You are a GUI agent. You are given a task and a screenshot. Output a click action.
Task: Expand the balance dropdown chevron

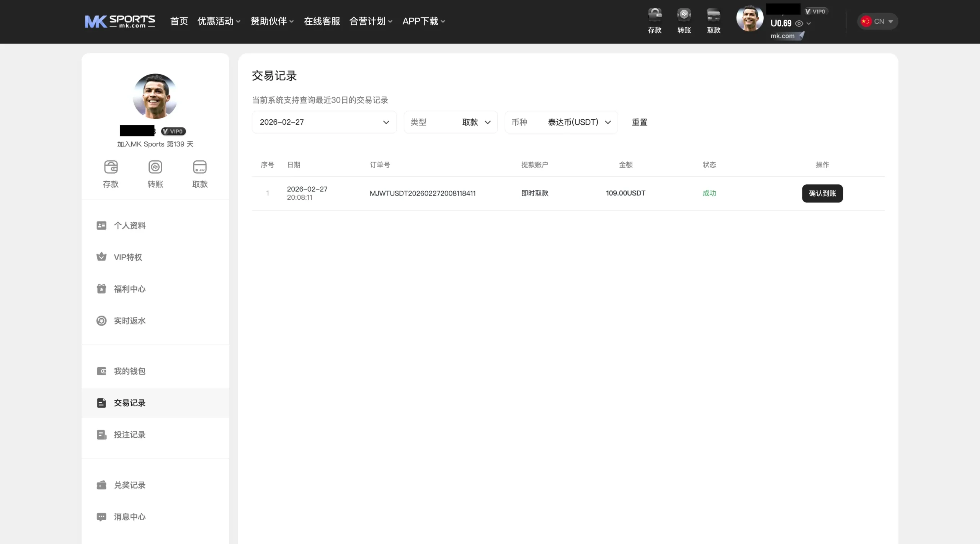809,24
